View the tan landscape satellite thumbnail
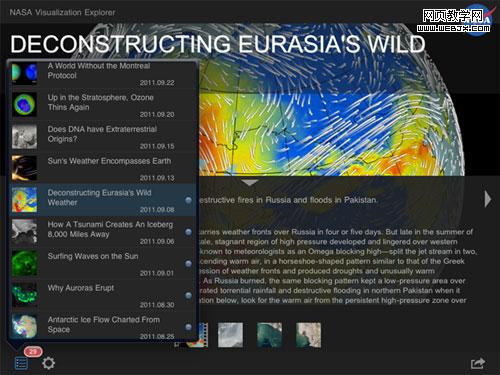The height and width of the screenshot is (375, 500). point(308,335)
